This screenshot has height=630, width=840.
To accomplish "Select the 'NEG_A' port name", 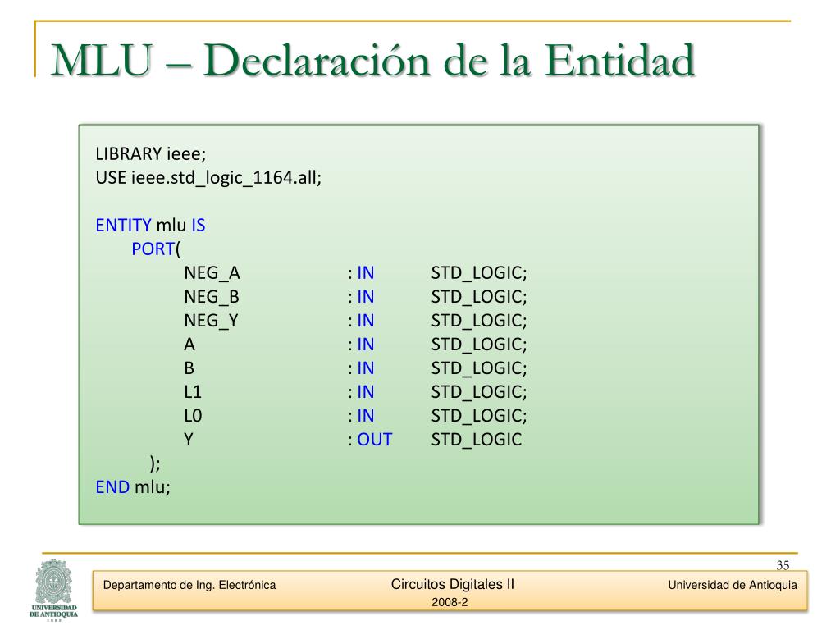I will tap(212, 273).
